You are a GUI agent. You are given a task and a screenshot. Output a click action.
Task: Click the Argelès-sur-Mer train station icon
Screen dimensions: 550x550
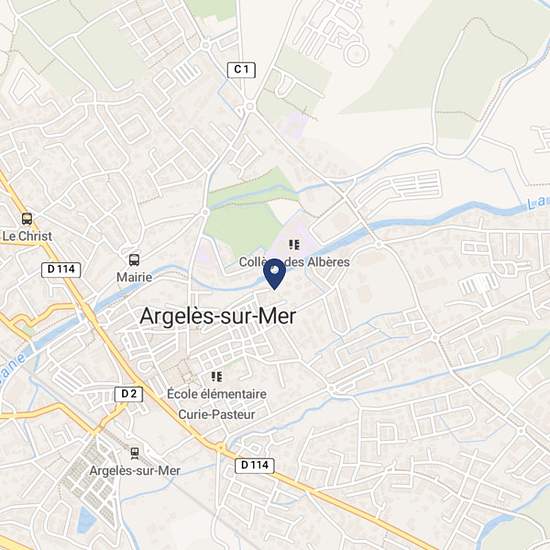(x=135, y=453)
